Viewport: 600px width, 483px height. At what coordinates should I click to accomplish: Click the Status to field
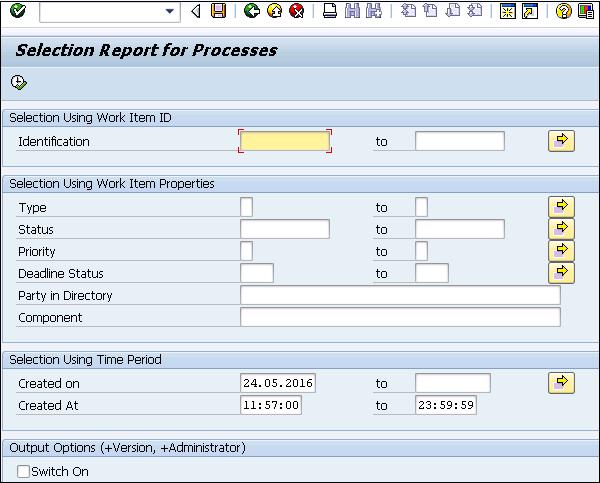click(460, 229)
